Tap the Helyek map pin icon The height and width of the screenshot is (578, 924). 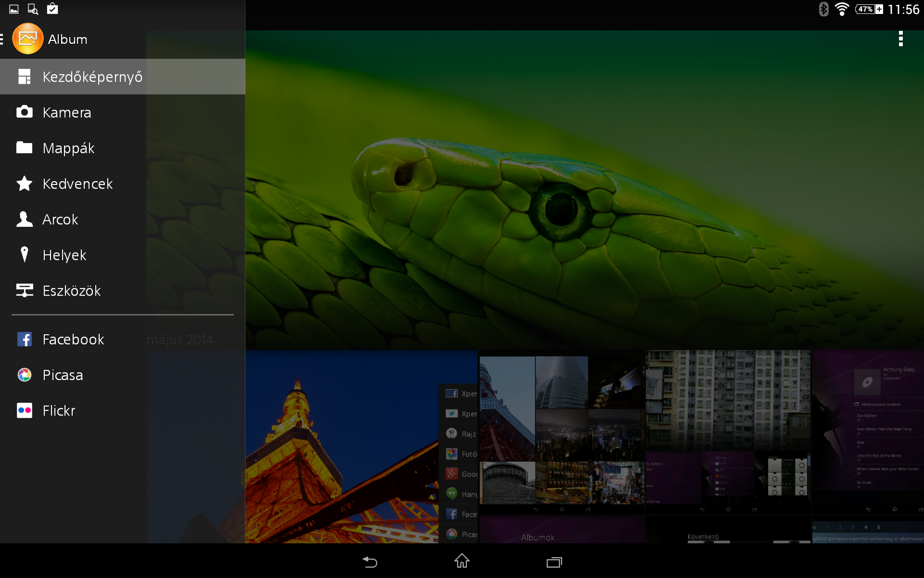(25, 254)
